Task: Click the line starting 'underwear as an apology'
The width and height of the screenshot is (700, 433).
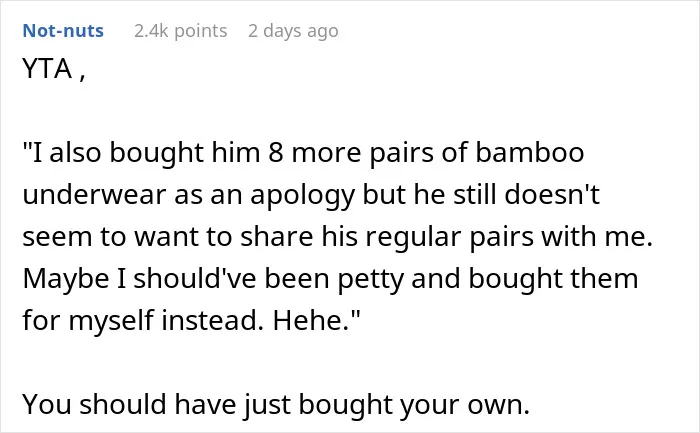Action: pos(311,195)
